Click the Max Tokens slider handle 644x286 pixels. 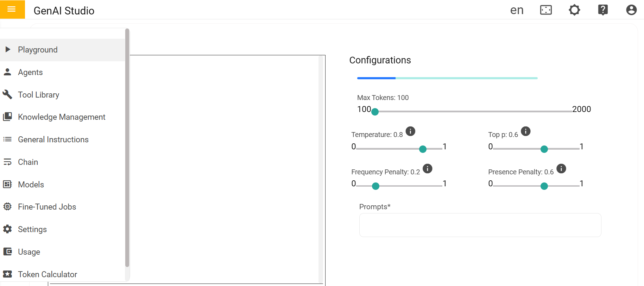click(x=375, y=112)
